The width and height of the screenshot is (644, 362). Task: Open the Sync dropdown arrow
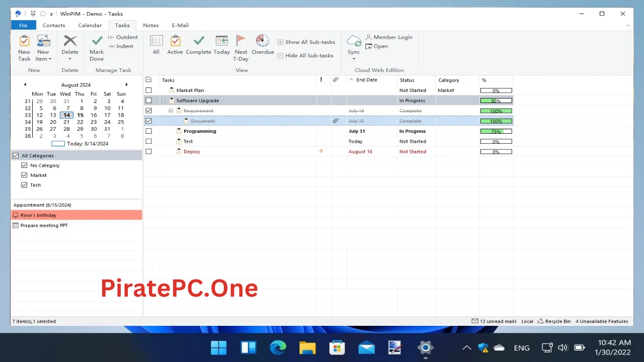tap(354, 59)
